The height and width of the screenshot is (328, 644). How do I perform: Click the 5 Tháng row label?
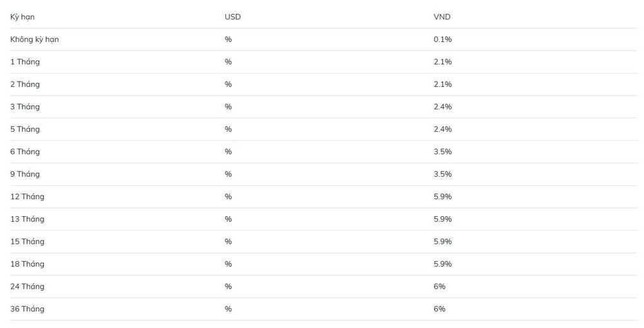click(25, 129)
